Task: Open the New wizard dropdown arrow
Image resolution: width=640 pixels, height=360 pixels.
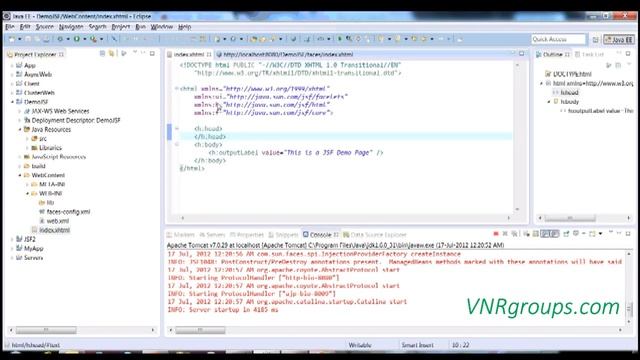Action: [x=19, y=39]
